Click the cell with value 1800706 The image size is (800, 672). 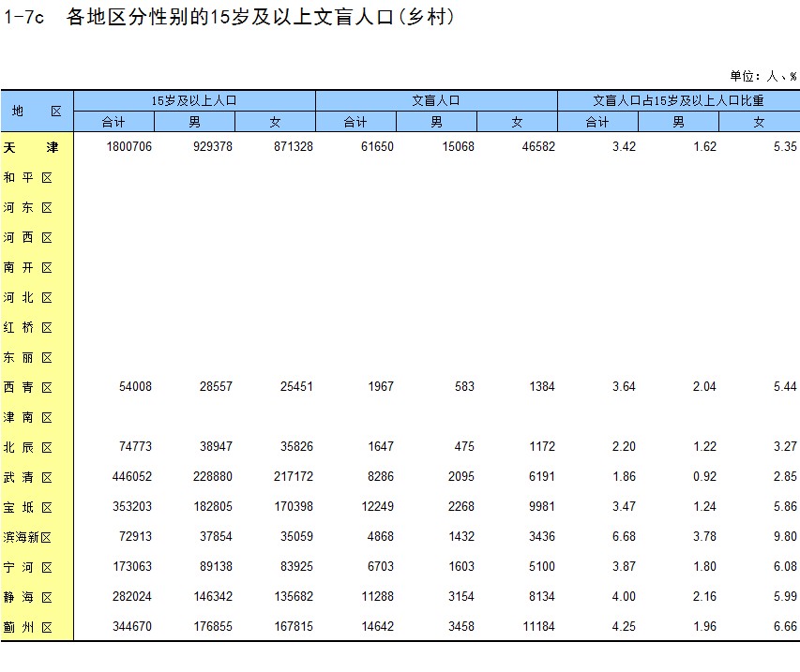[x=129, y=147]
